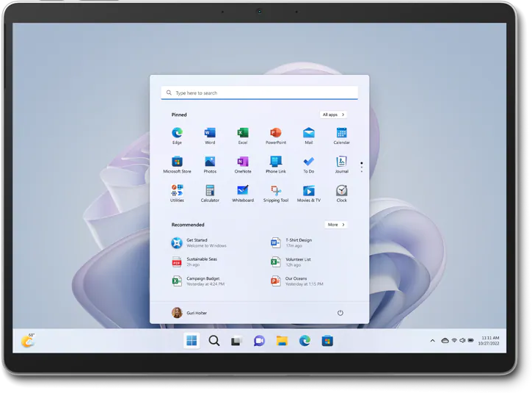Open Get Started recommended item
The width and height of the screenshot is (532, 393).
pyautogui.click(x=198, y=243)
